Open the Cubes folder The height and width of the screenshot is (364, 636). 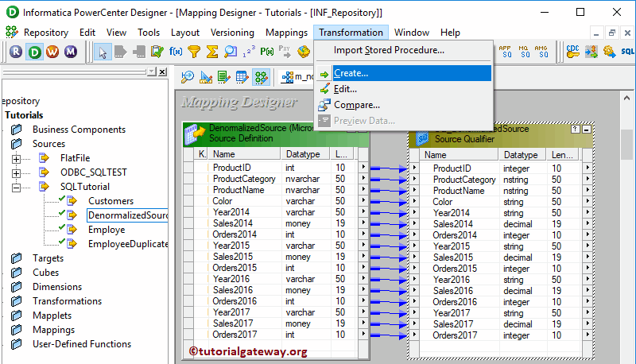[x=45, y=273]
